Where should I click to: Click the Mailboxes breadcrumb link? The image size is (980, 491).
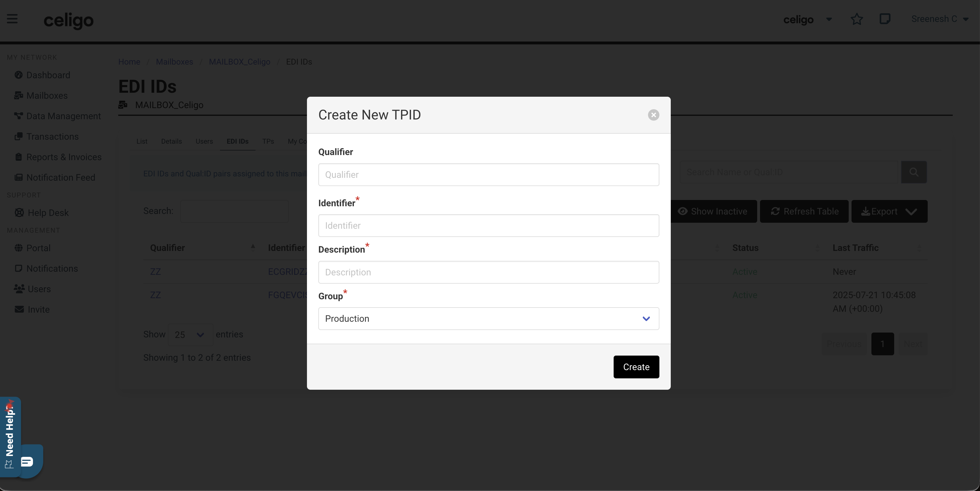coord(174,62)
